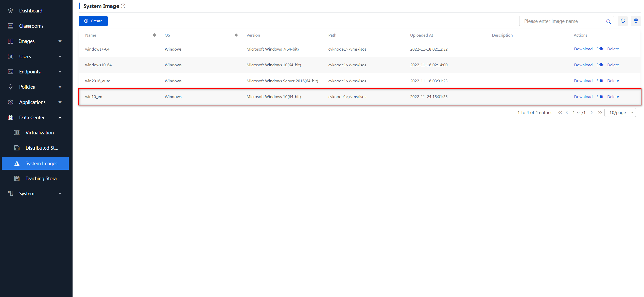Open the page number selector

coord(576,113)
